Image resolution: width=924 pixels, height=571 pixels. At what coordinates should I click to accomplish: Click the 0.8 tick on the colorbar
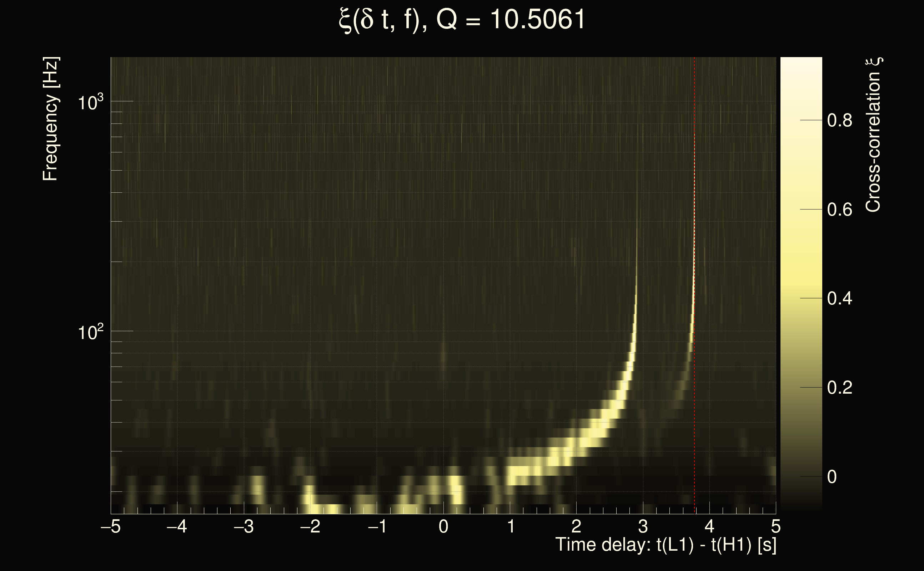839,121
